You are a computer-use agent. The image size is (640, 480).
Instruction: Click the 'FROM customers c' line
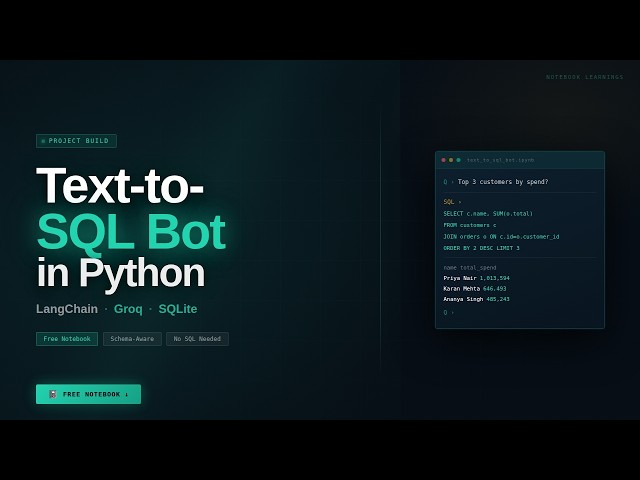[470, 225]
